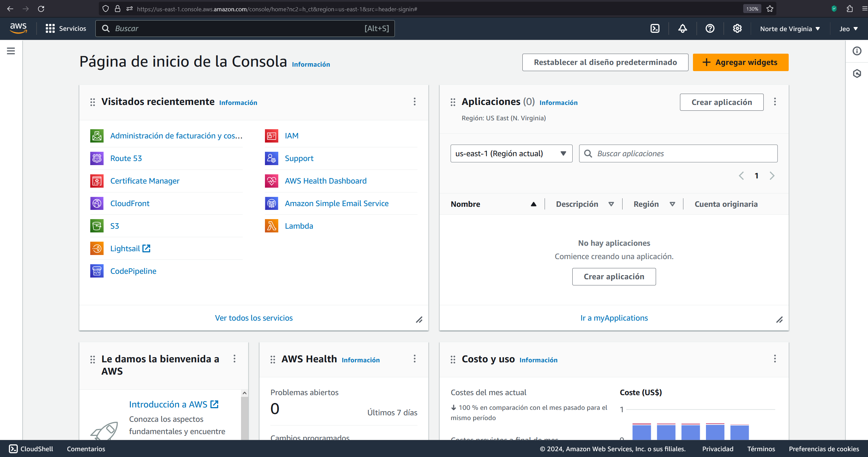Open the left hamburger navigation menu
Screen dimensions: 868x457
pyautogui.click(x=11, y=51)
